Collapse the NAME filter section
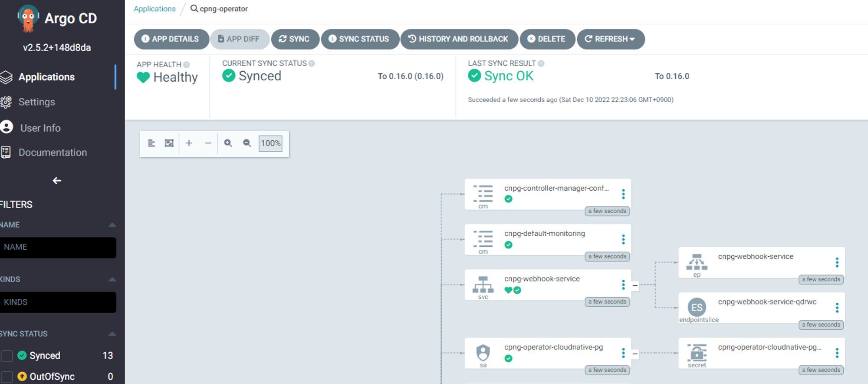Image resolution: width=868 pixels, height=384 pixels. coord(112,225)
